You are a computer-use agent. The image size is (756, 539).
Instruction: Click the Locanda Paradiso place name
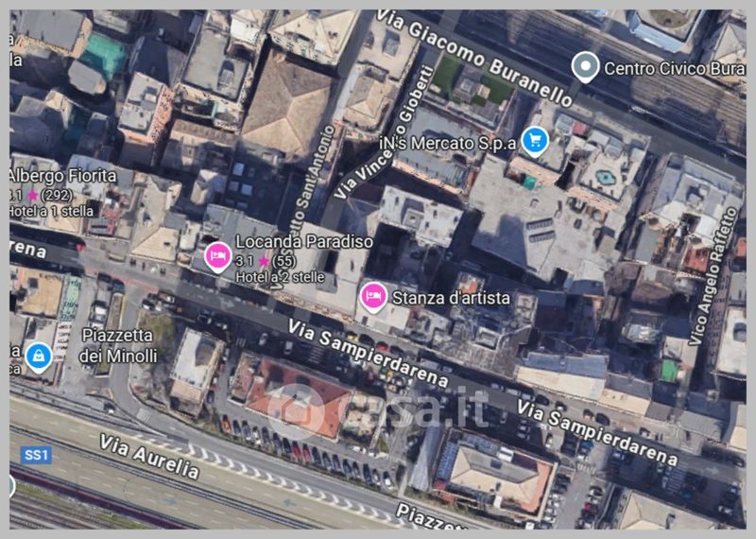304,242
